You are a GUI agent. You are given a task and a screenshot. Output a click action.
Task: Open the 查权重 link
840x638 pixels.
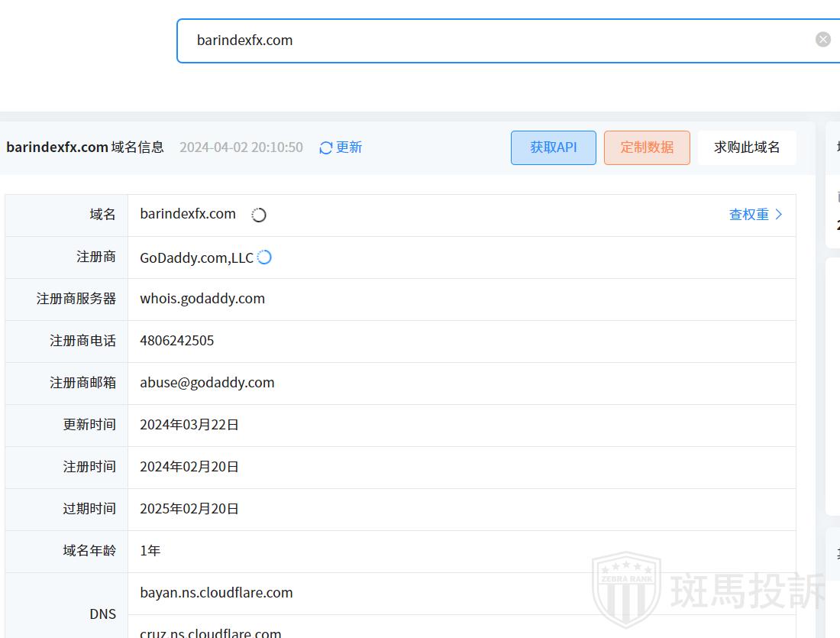pyautogui.click(x=748, y=215)
